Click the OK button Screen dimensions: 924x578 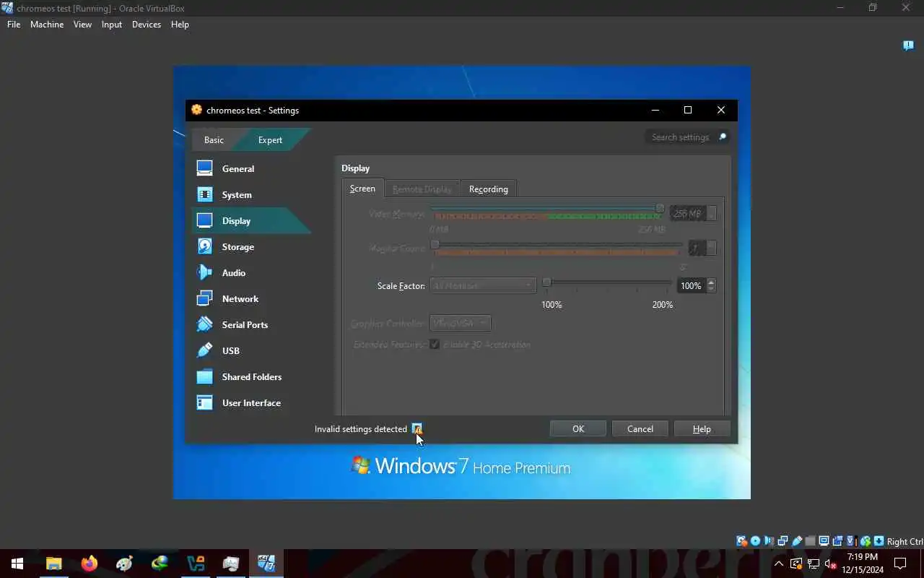click(x=578, y=428)
